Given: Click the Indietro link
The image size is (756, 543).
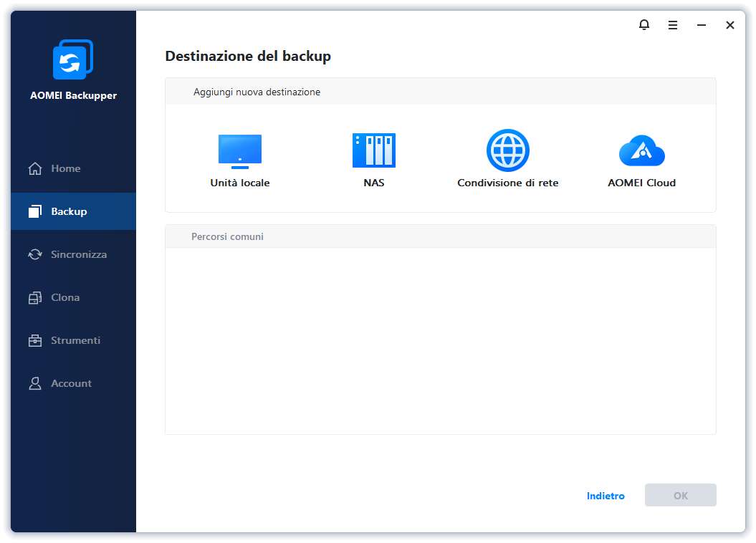Looking at the screenshot, I should 606,496.
